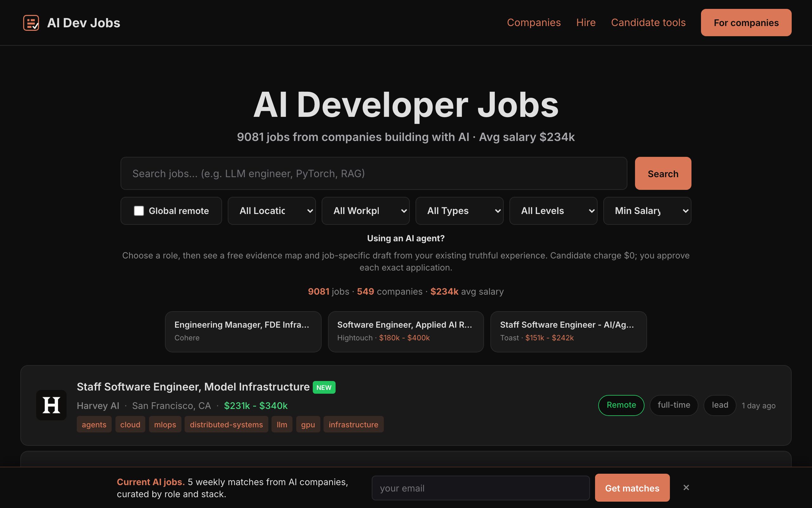The image size is (812, 508).
Task: Click the Harvey AI company name
Action: [98, 406]
